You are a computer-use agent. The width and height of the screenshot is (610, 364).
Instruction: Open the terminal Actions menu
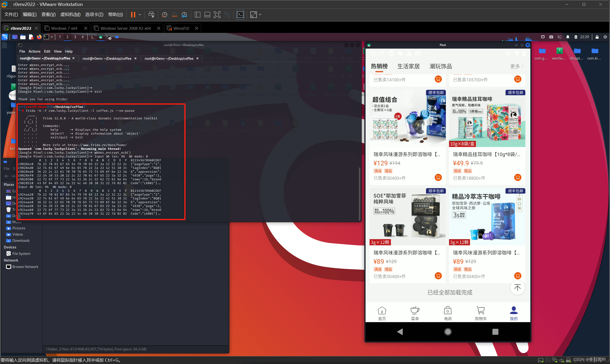coord(34,51)
